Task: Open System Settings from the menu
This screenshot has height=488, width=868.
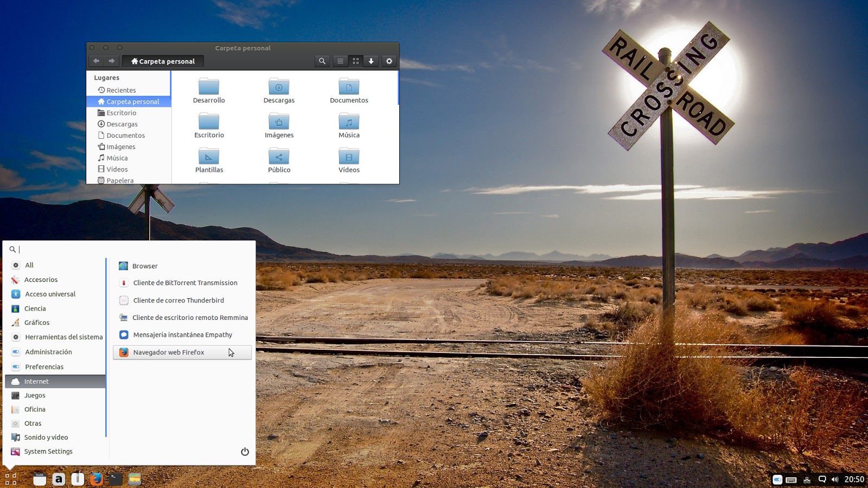Action: tap(48, 451)
